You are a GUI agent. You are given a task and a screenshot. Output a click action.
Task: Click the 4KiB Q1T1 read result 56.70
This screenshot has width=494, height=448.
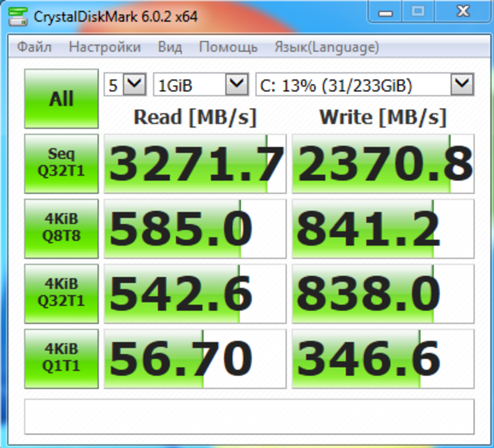pos(195,359)
